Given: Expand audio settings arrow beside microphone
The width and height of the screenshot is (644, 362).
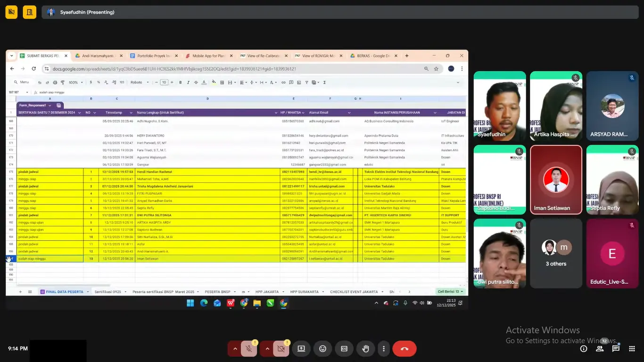Looking at the screenshot, I should pyautogui.click(x=235, y=349).
